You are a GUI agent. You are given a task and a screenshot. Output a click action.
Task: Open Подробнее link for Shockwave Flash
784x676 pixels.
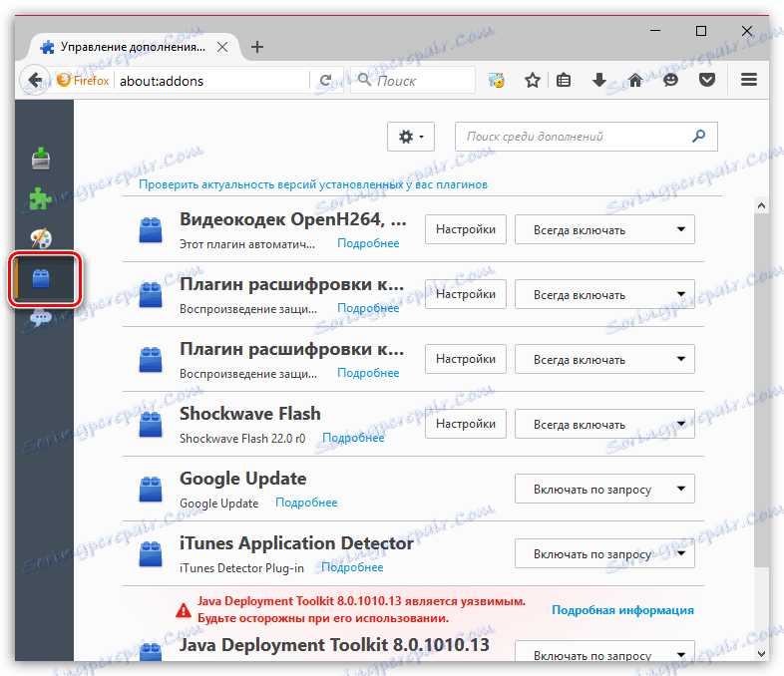353,438
